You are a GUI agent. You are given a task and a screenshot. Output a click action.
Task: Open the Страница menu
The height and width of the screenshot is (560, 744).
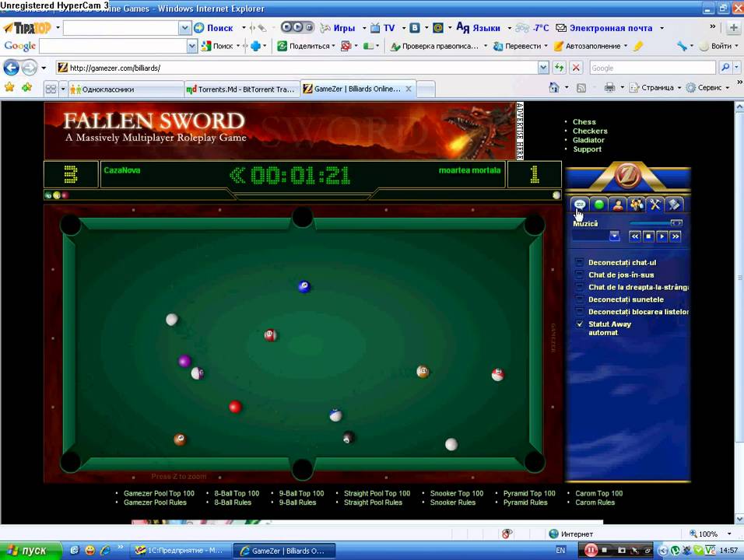click(656, 87)
